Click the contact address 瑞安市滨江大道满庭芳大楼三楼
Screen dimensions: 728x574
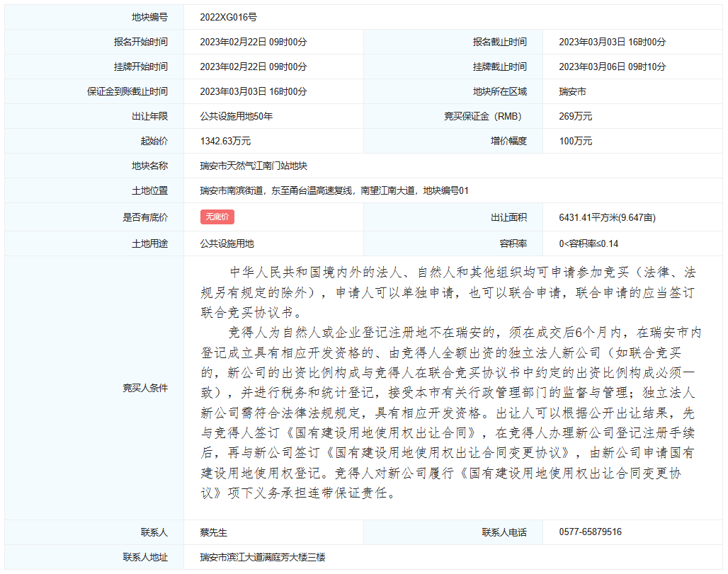tap(262, 557)
